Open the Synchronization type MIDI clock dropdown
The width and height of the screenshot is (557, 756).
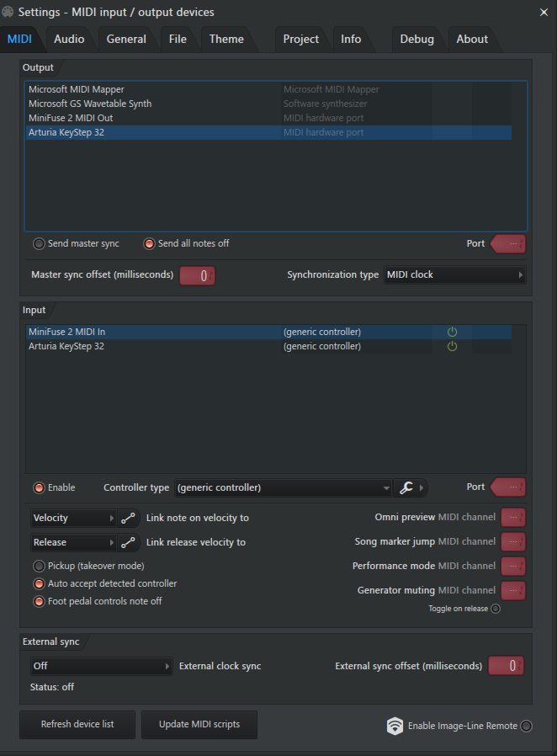pos(454,274)
